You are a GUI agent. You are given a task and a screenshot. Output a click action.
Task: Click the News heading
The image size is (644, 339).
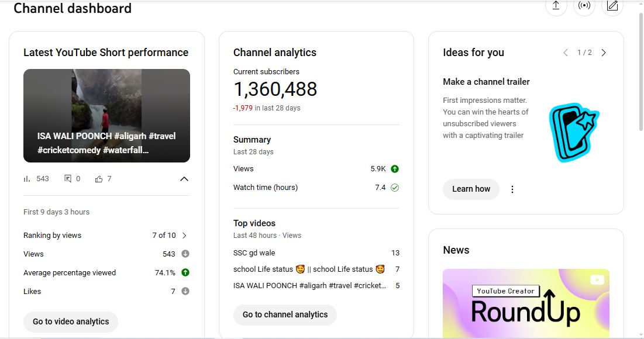coord(456,250)
